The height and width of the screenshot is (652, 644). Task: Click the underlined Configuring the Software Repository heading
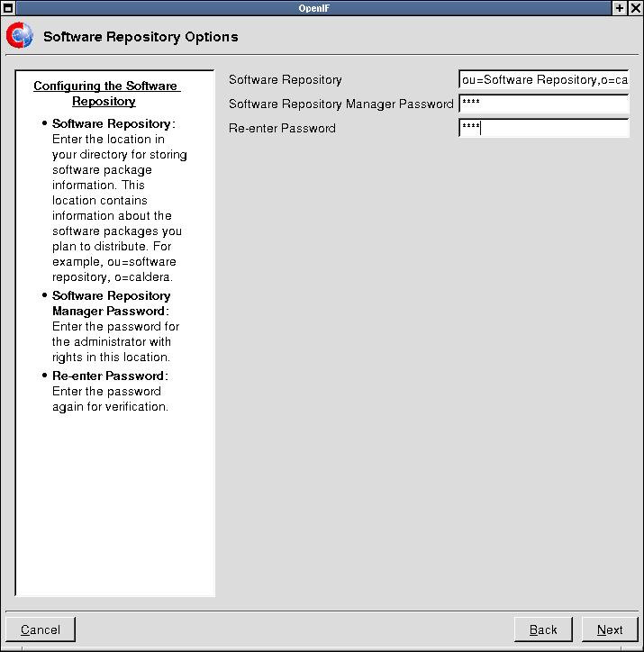(x=105, y=94)
